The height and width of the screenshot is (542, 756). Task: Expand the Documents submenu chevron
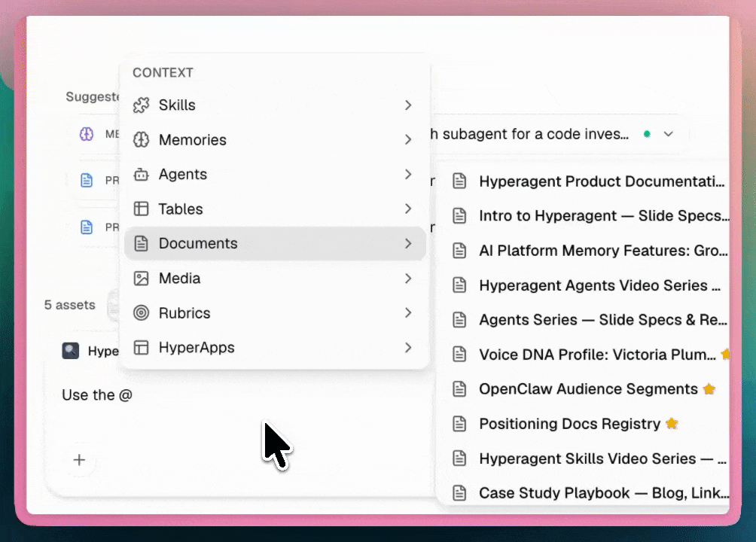click(408, 243)
